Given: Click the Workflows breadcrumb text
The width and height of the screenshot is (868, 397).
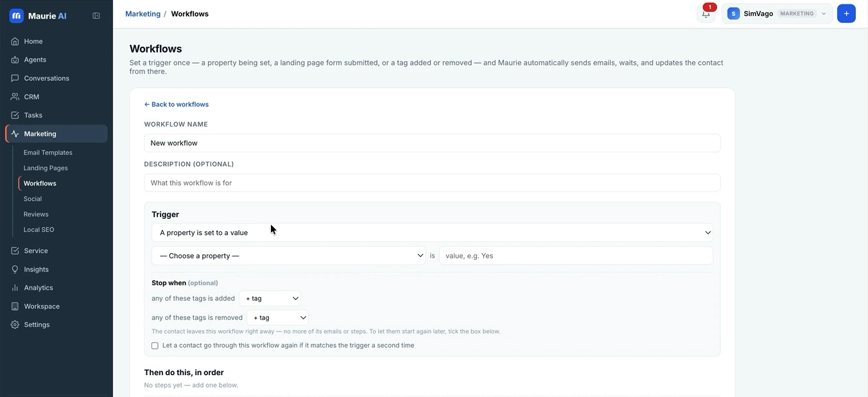Looking at the screenshot, I should click(x=189, y=13).
